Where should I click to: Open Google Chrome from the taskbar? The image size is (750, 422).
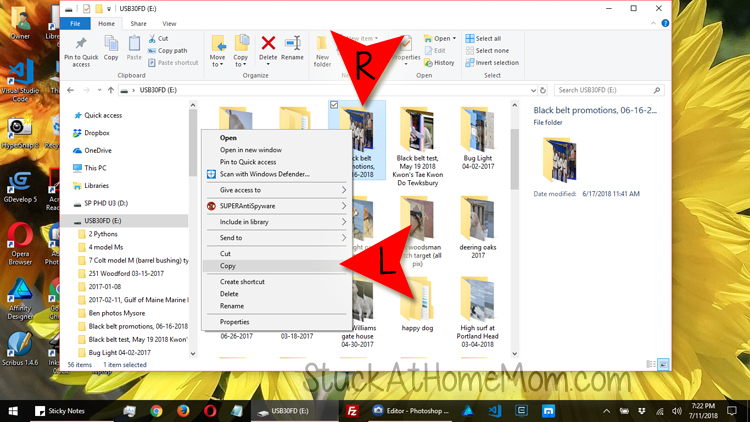156,411
